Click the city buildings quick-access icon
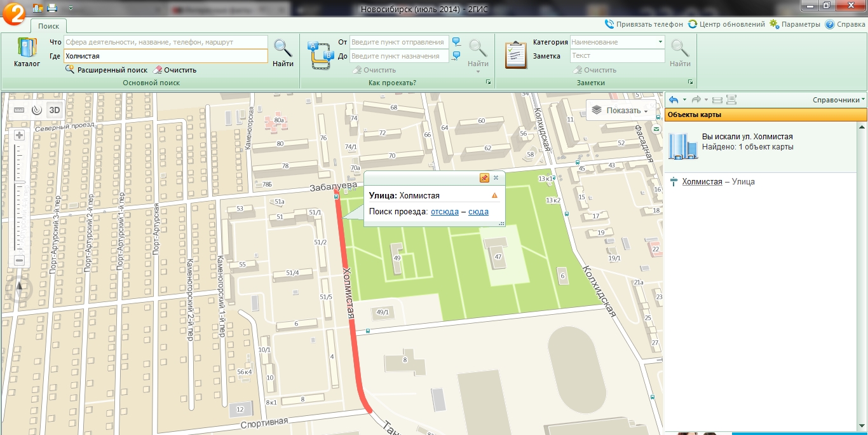 [x=38, y=8]
